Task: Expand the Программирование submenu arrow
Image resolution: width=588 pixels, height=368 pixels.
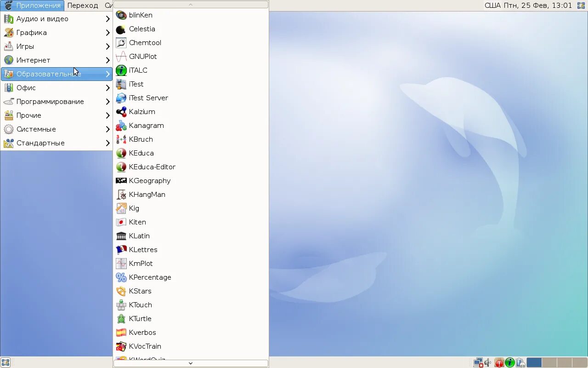Action: click(x=108, y=102)
